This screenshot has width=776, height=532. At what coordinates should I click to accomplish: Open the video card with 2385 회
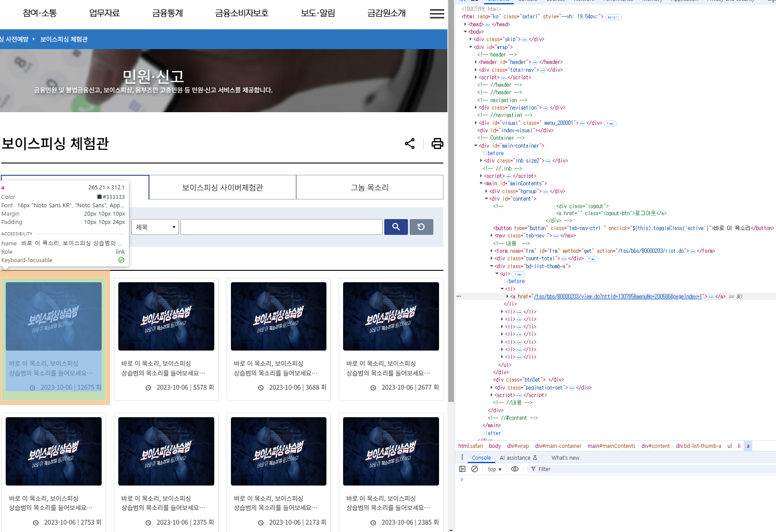[391, 472]
